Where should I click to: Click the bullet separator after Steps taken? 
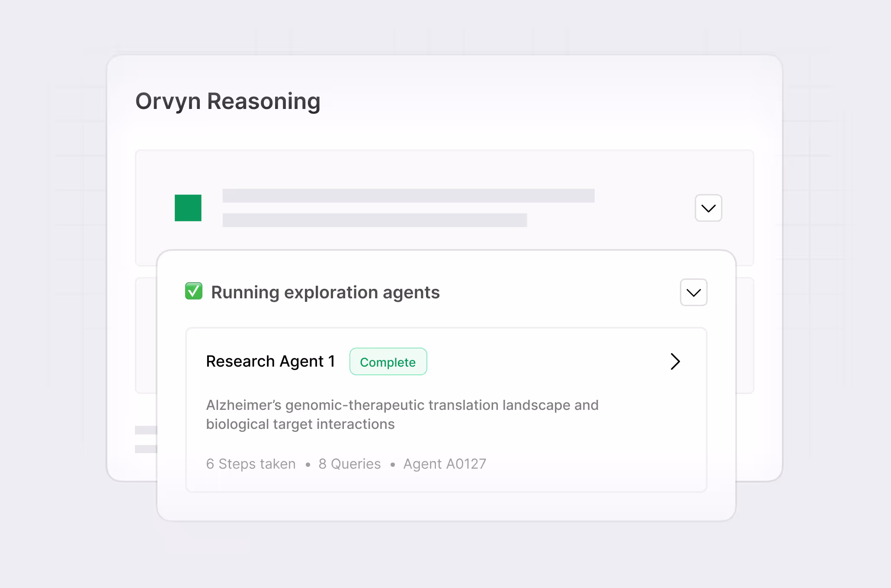tap(308, 465)
